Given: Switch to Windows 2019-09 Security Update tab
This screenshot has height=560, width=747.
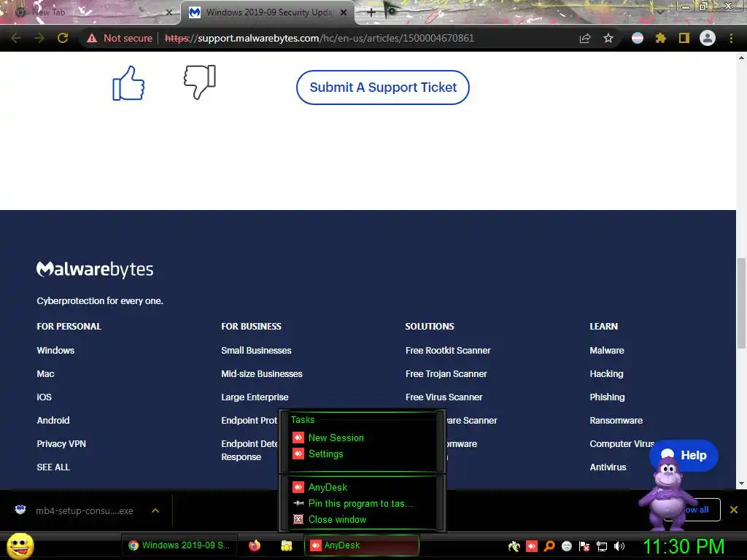Looking at the screenshot, I should point(268,12).
